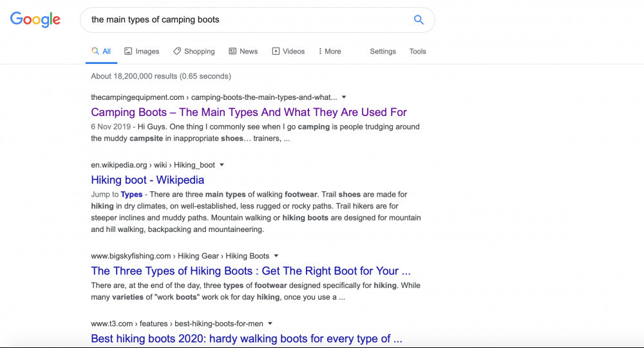Click the Images tab icon

point(128,52)
